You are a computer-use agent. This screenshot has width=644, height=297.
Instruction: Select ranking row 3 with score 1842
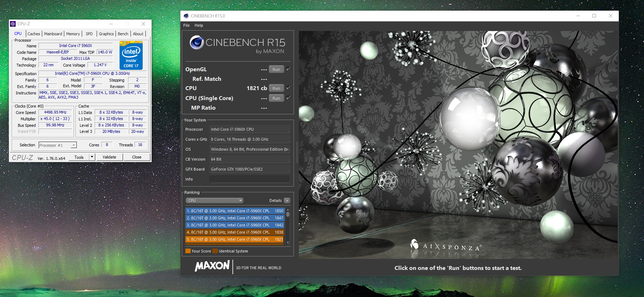235,225
